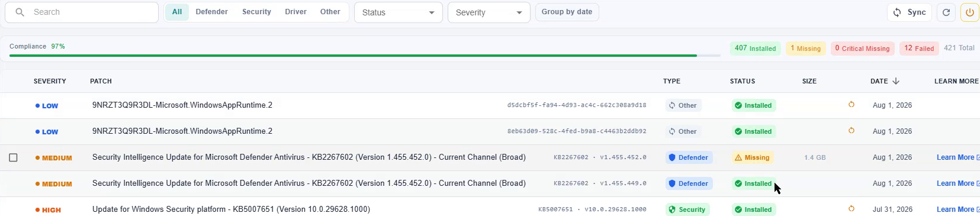Click Installed status on v1.455.449.0 row
980x216 pixels.
click(754, 183)
